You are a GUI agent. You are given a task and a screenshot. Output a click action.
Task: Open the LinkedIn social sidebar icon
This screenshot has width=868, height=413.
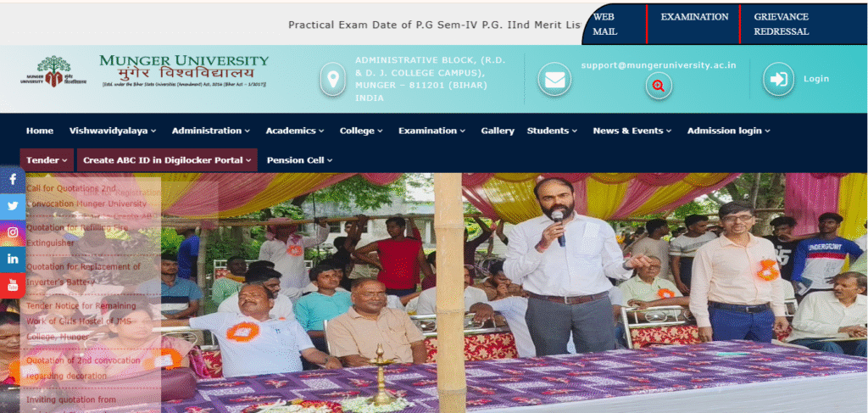pyautogui.click(x=12, y=259)
